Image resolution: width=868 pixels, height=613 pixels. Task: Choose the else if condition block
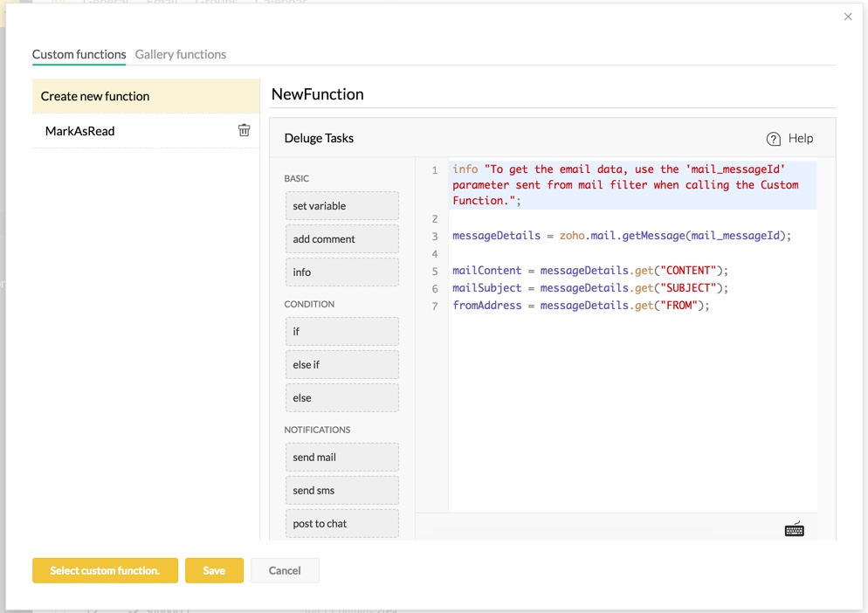[x=341, y=365]
